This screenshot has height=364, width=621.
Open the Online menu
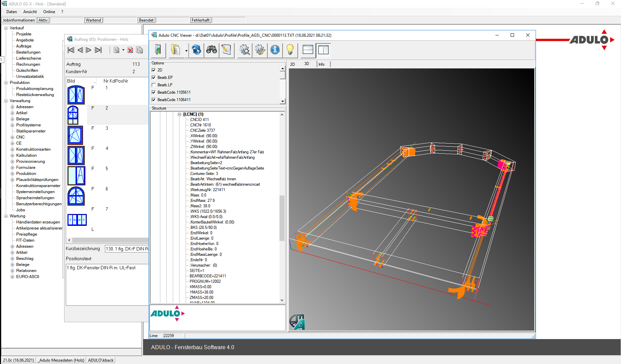(x=49, y=12)
